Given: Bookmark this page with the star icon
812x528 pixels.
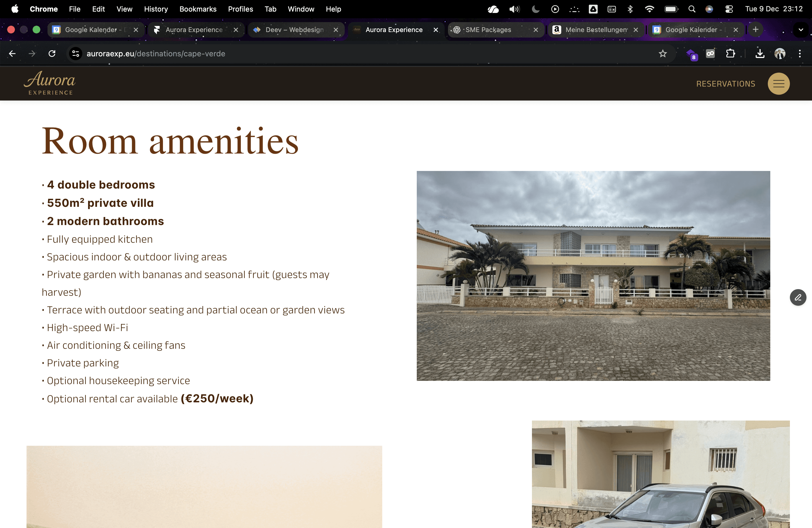Looking at the screenshot, I should (662, 54).
